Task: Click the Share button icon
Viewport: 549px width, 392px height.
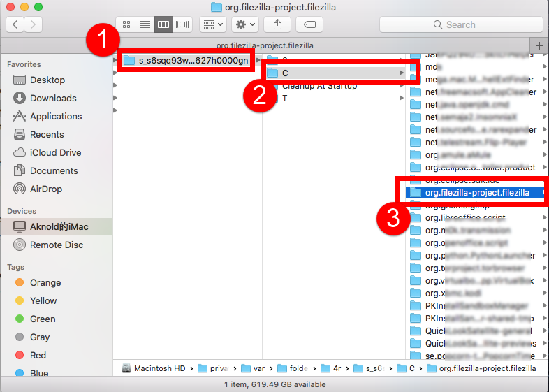Action: [277, 24]
